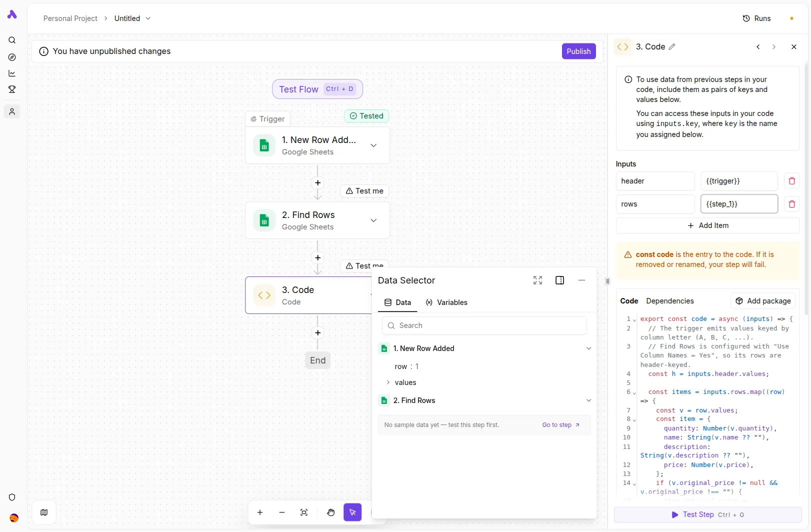
Task: Add step after Code step
Action: [317, 333]
